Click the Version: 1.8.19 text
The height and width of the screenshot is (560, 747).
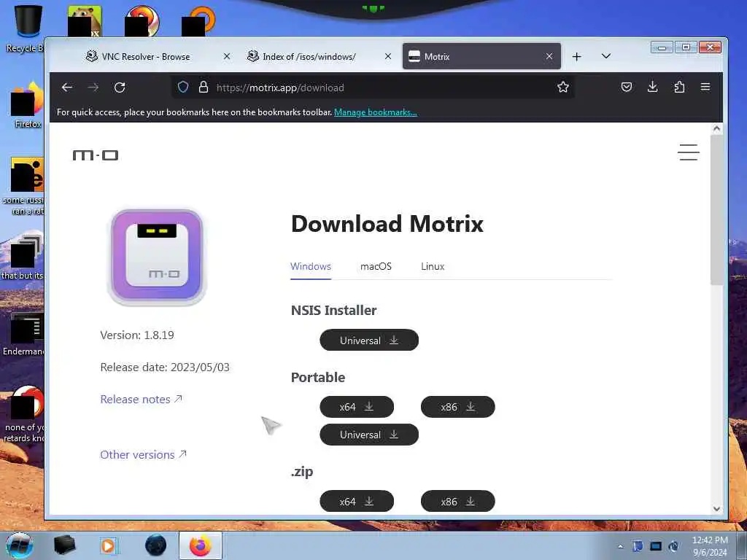(137, 335)
